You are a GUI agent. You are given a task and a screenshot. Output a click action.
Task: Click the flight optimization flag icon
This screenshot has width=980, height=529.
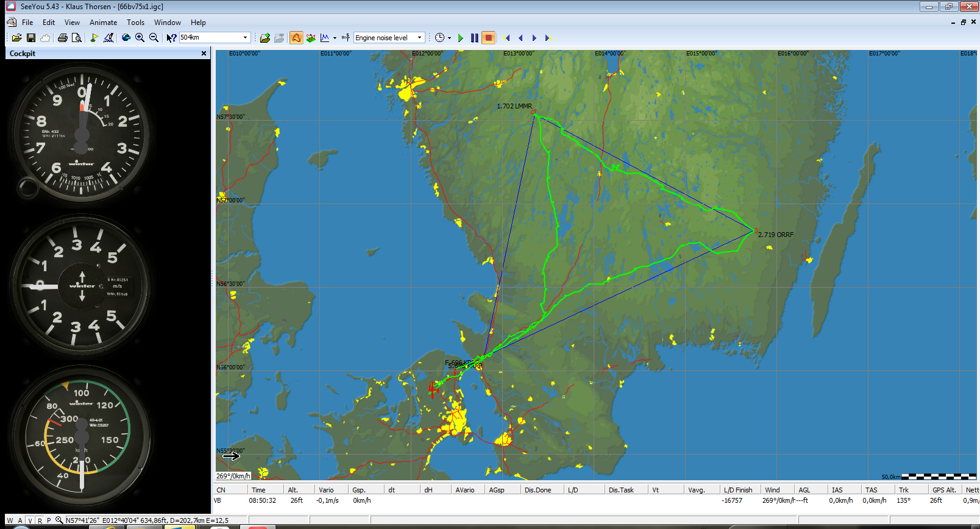(108, 38)
